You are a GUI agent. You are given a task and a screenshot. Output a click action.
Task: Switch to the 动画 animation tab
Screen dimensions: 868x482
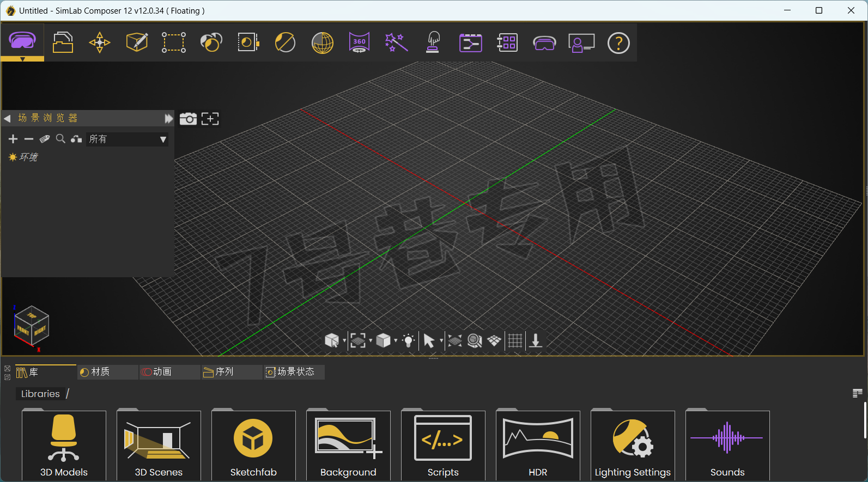[169, 372]
